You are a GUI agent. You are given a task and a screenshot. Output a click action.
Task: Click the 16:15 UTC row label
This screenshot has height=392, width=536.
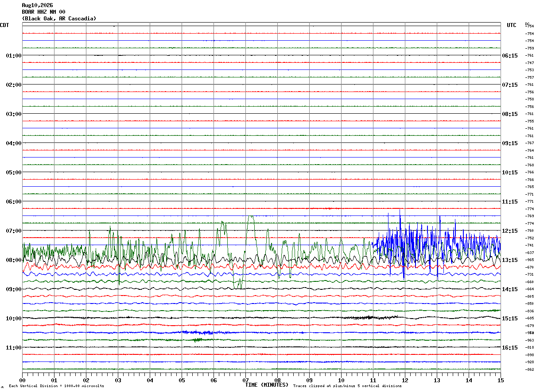(x=509, y=348)
